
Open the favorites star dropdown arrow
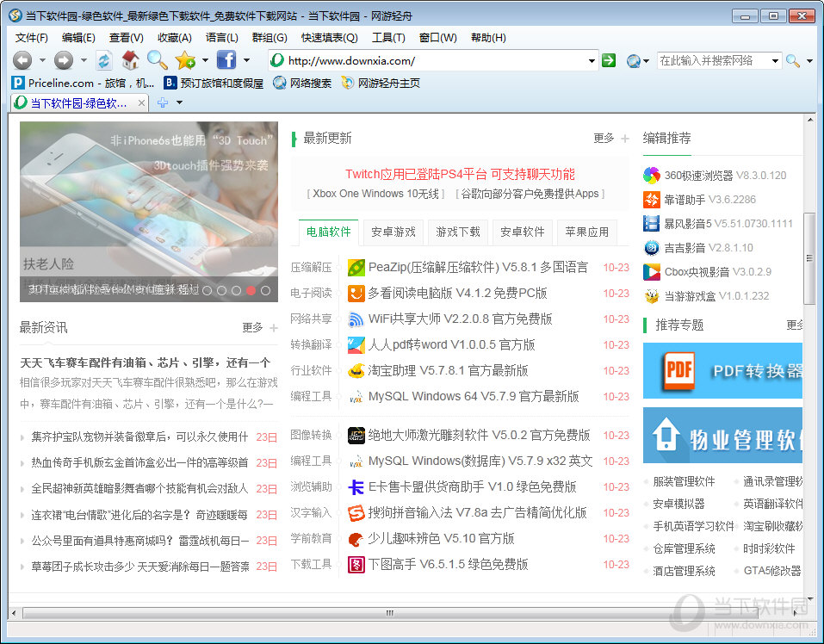(205, 60)
